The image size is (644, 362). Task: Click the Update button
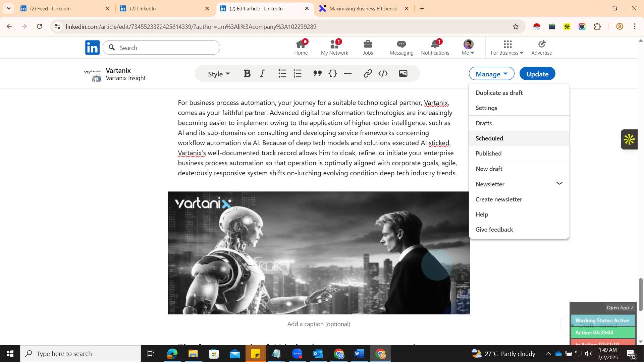tap(537, 74)
